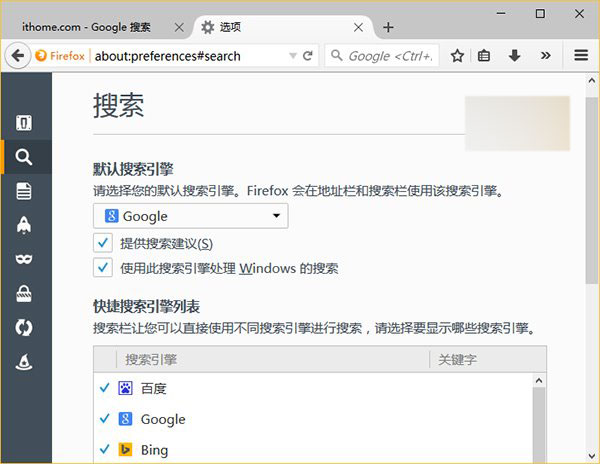The width and height of the screenshot is (600, 464).
Task: Click the page scroll down arrow
Action: 592,456
